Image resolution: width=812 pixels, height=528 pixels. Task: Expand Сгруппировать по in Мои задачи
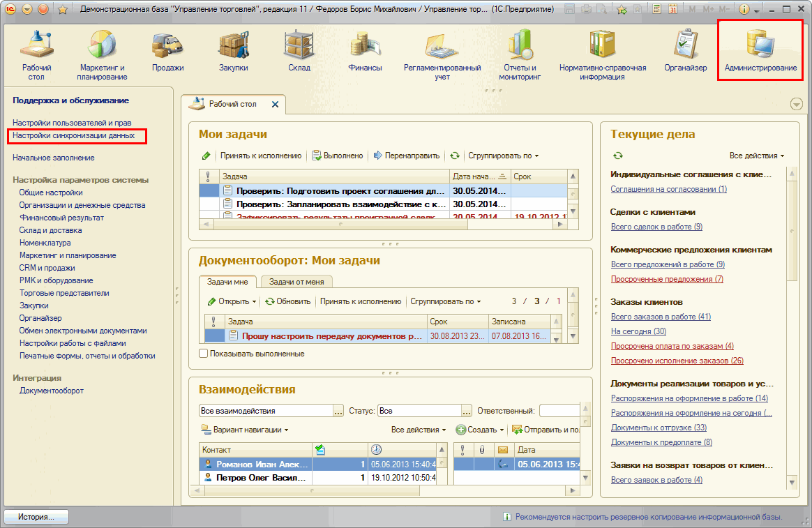point(504,156)
